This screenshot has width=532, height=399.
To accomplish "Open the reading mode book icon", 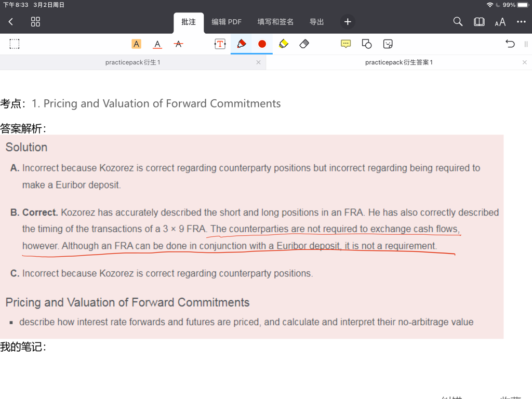I will click(x=479, y=22).
